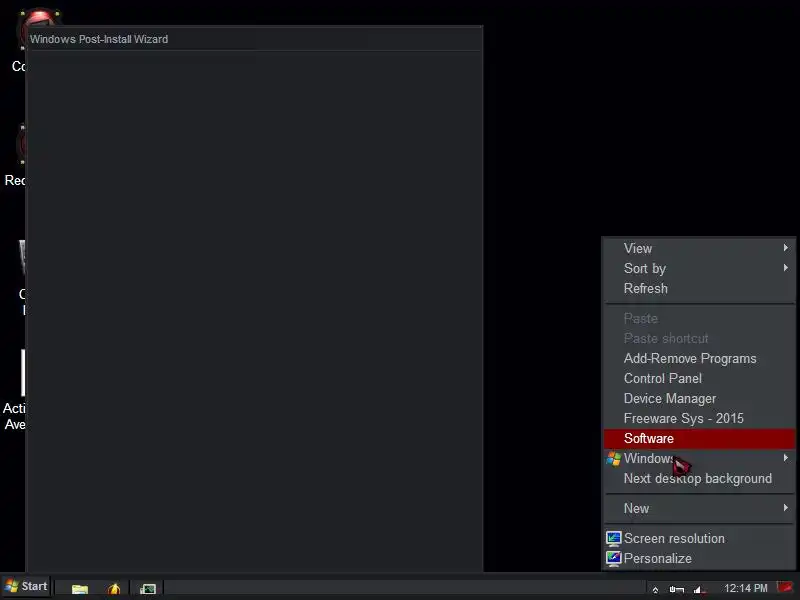800x600 pixels.
Task: Click the power plug tray icon
Action: 676,589
